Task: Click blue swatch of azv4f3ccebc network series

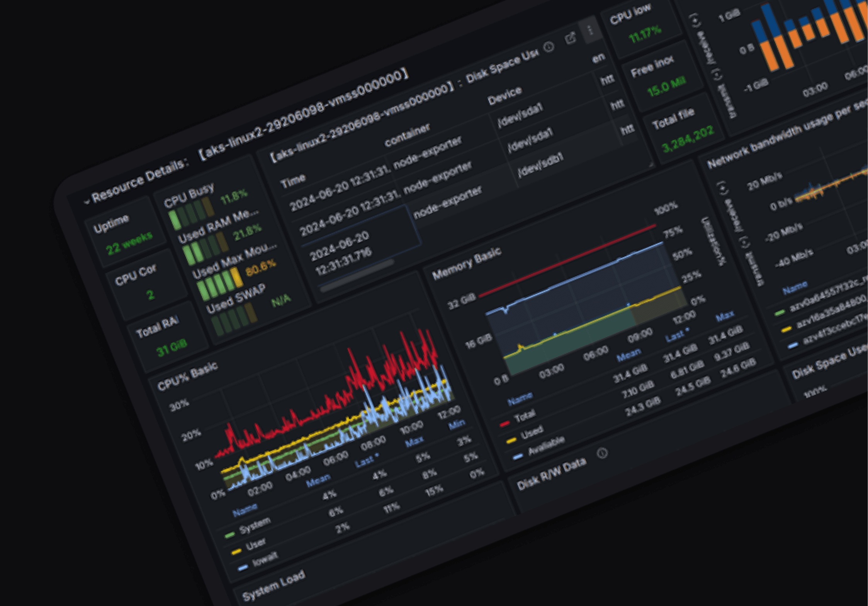Action: pyautogui.click(x=793, y=346)
